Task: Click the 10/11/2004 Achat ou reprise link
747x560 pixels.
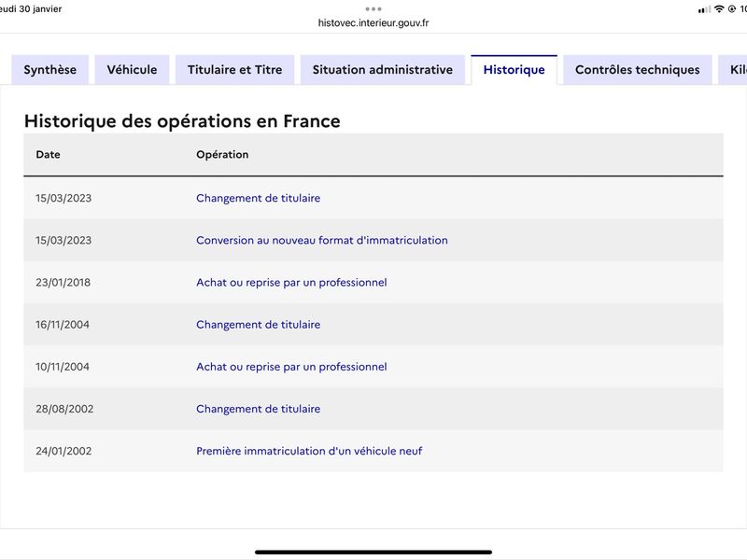Action: 291,367
